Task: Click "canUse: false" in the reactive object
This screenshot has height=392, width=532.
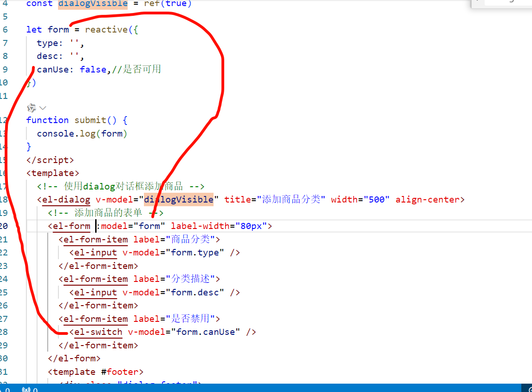Action: point(71,70)
